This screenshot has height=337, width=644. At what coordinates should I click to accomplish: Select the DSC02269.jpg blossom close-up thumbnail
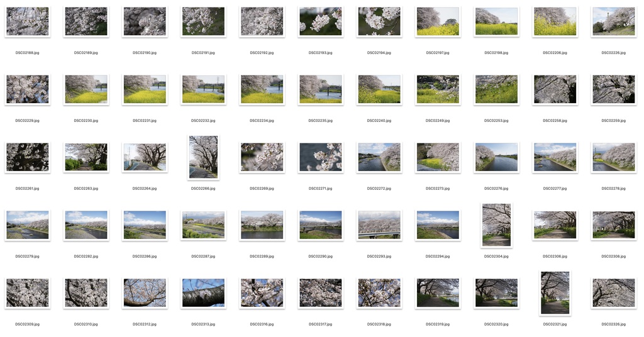coord(262,157)
